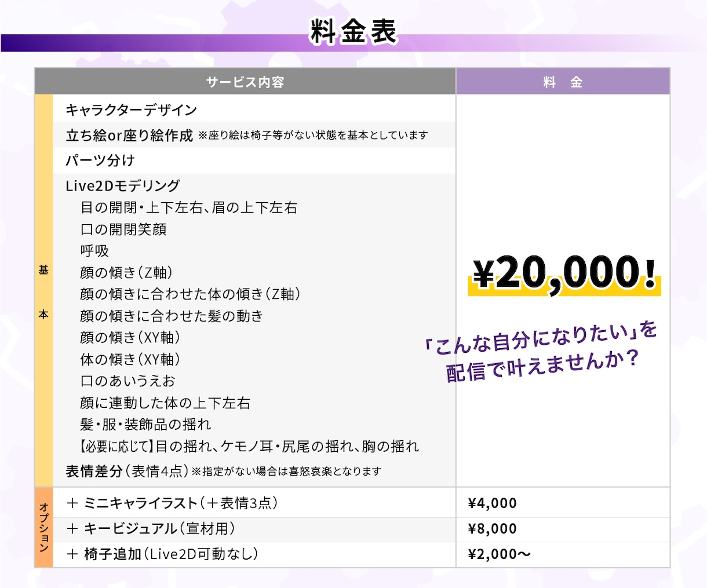Click the note ※指定がない場合は喜怒哀楽となります
The width and height of the screenshot is (707, 588).
pos(287,471)
